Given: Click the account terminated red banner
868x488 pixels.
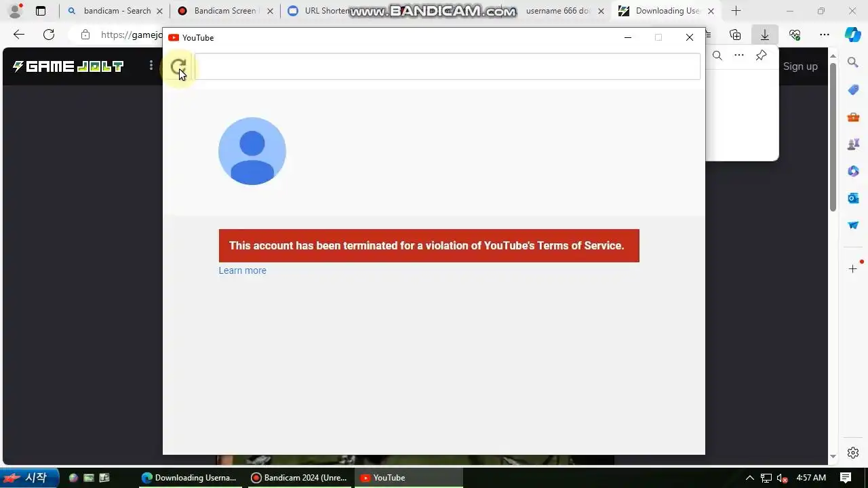Looking at the screenshot, I should [x=429, y=245].
